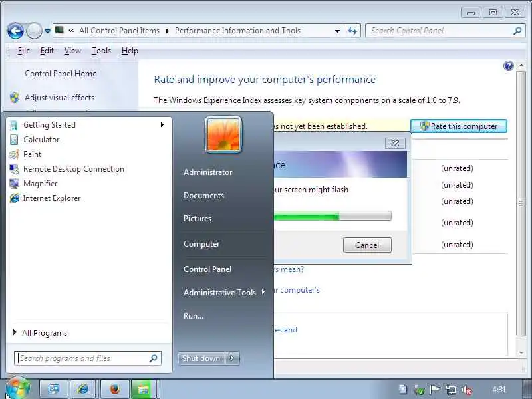Click the address bar refresh icon
This screenshot has height=399, width=532.
point(352,31)
